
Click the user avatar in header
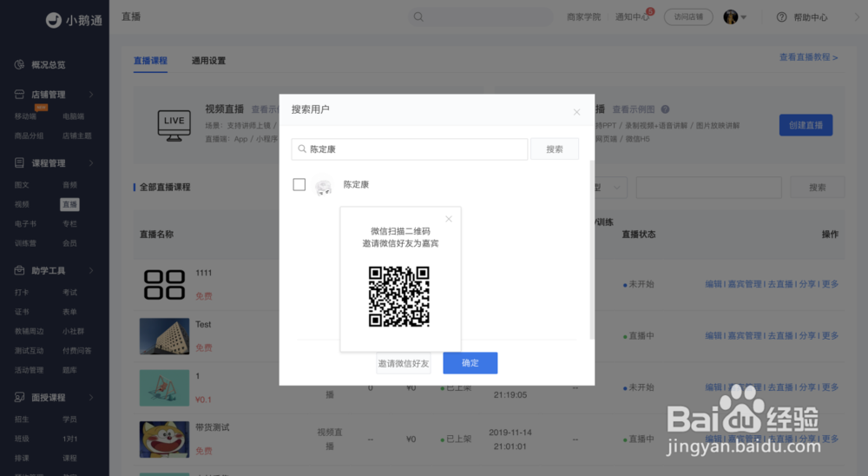(x=731, y=17)
